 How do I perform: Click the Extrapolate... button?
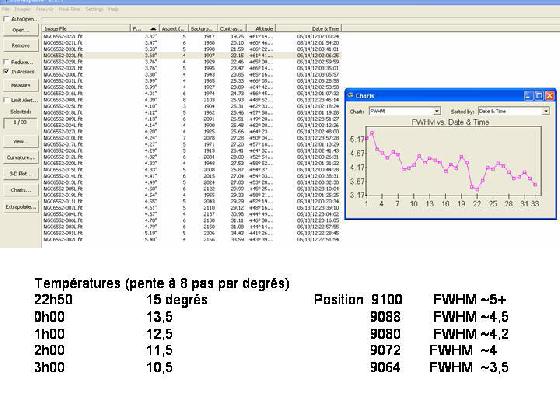[x=21, y=207]
